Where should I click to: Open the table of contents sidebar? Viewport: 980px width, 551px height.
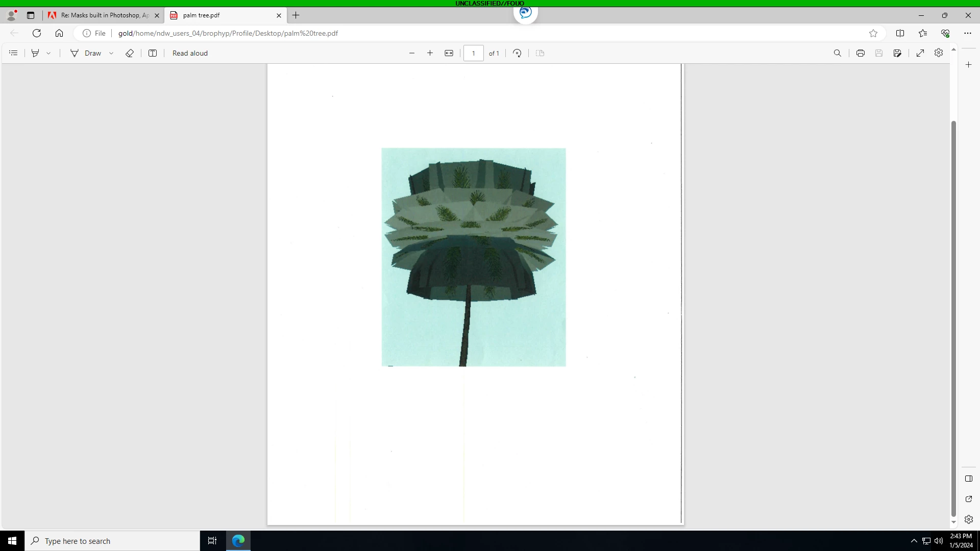(14, 53)
